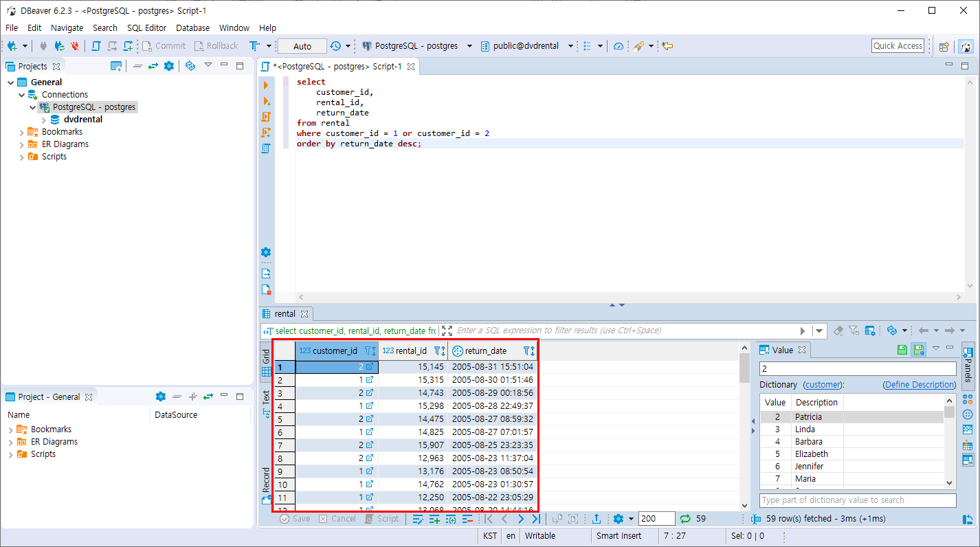Open filter history dropdown arrow
Image resolution: width=980 pixels, height=547 pixels.
[818, 331]
